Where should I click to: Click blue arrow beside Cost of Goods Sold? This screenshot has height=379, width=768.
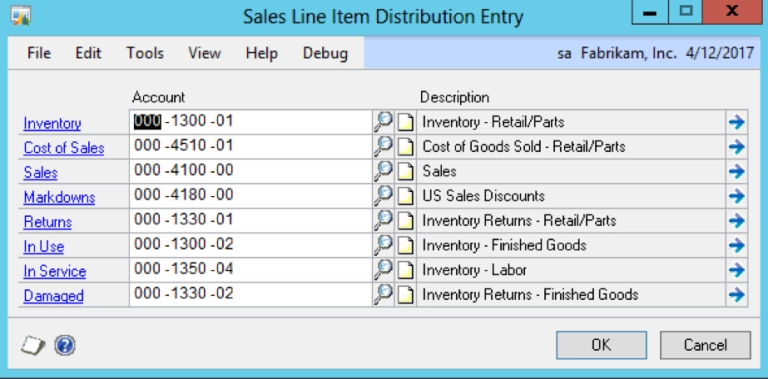(736, 146)
